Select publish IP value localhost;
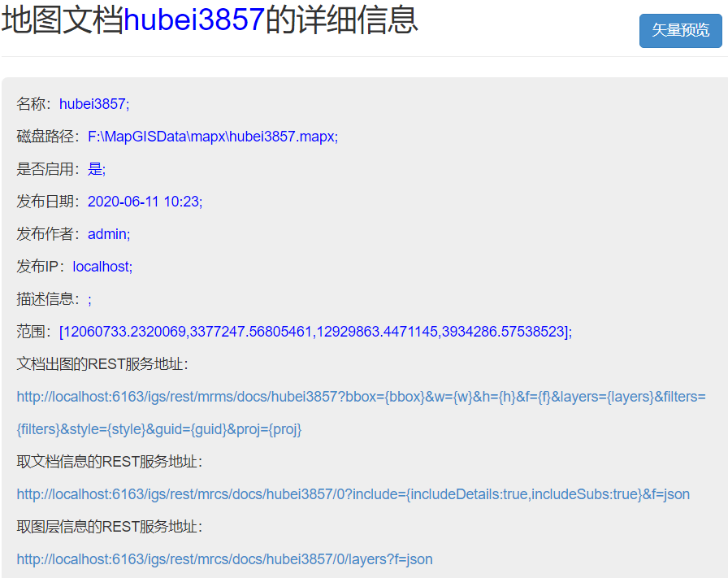Image resolution: width=728 pixels, height=578 pixels. 102,266
